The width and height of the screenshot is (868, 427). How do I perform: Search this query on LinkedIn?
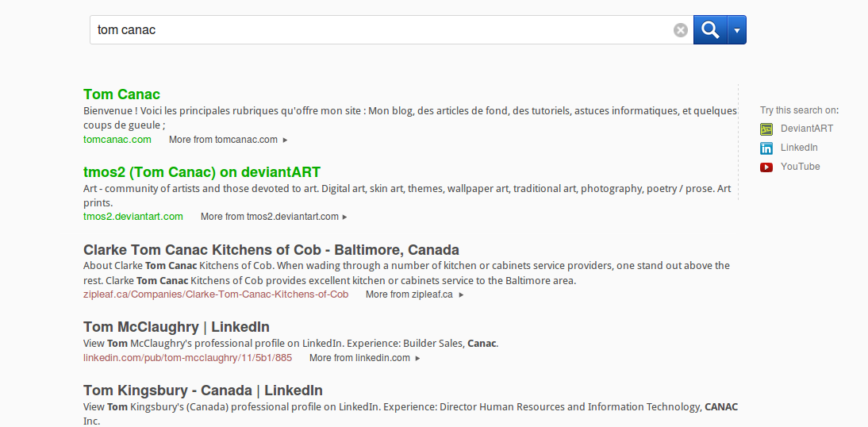pyautogui.click(x=799, y=148)
